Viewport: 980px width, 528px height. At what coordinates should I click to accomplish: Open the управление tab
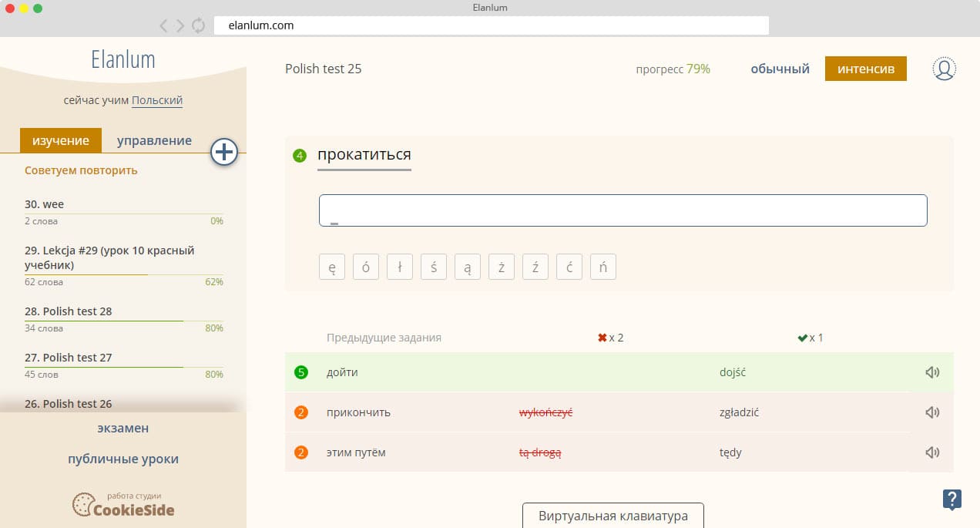[154, 140]
